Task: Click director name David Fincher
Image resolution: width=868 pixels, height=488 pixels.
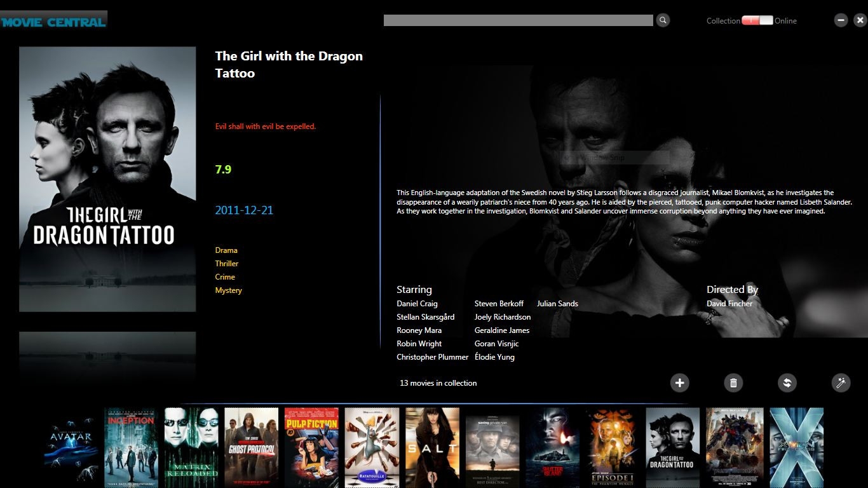Action: pos(729,304)
